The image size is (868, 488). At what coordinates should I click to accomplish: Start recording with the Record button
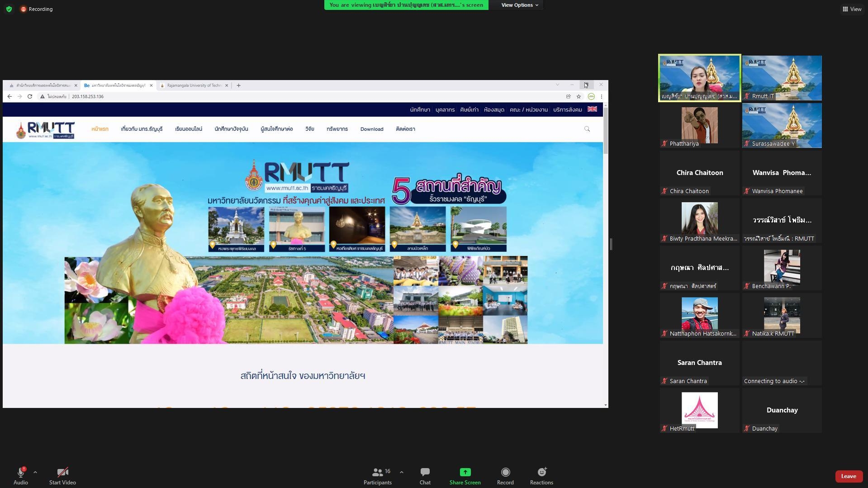click(505, 475)
